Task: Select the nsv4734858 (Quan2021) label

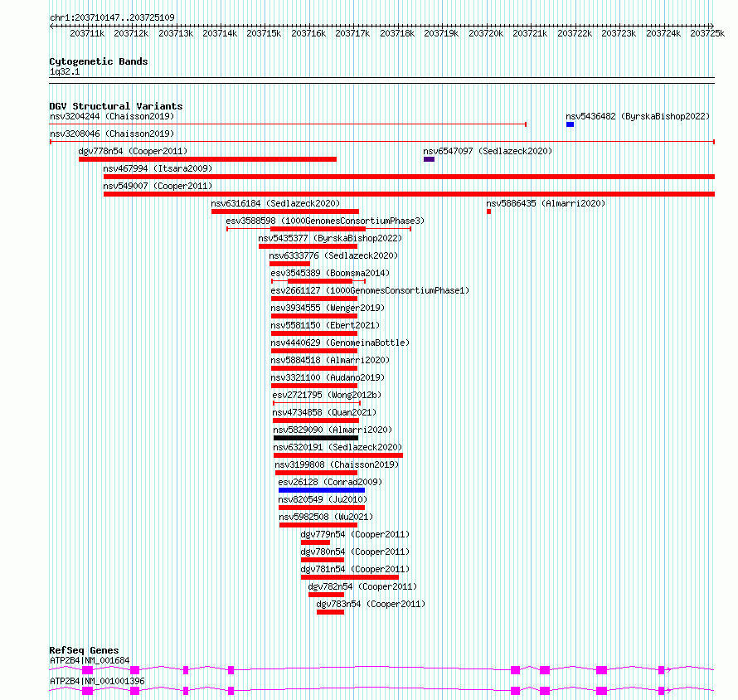Action: 325,412
